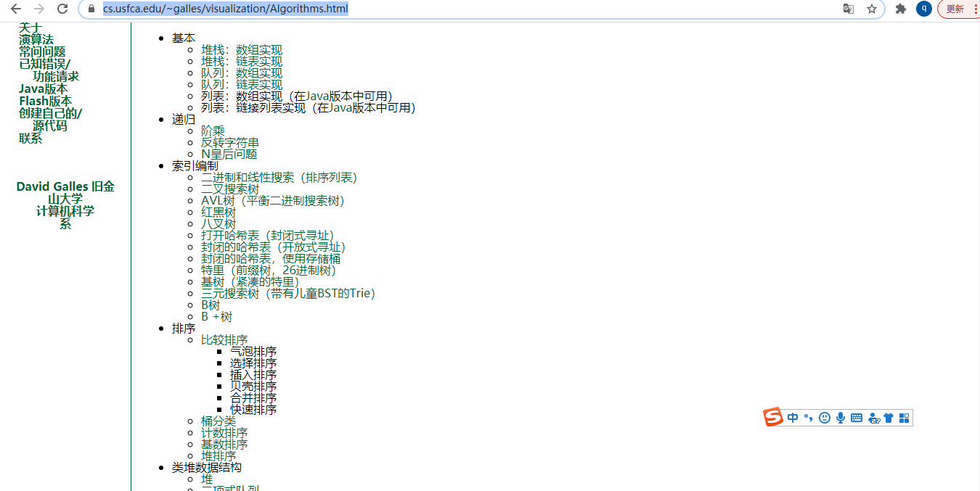Toggle the bookmark star for this page
Screen dimensions: 980x491
870,9
